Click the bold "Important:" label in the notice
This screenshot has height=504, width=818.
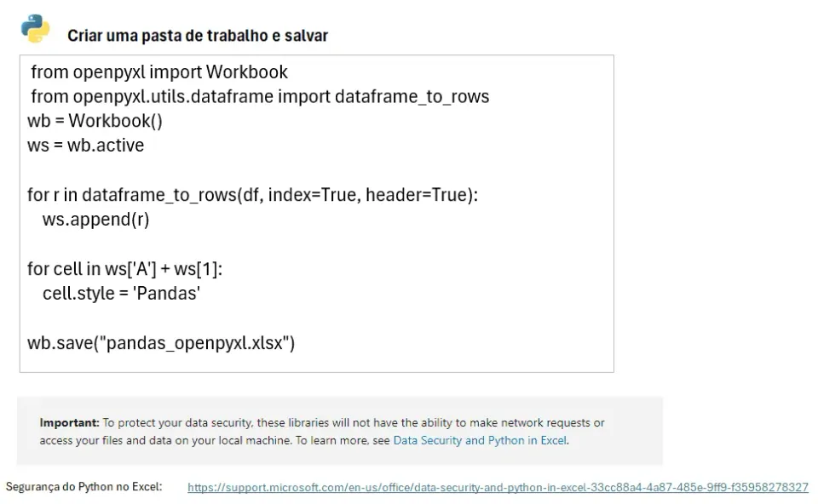[69, 422]
